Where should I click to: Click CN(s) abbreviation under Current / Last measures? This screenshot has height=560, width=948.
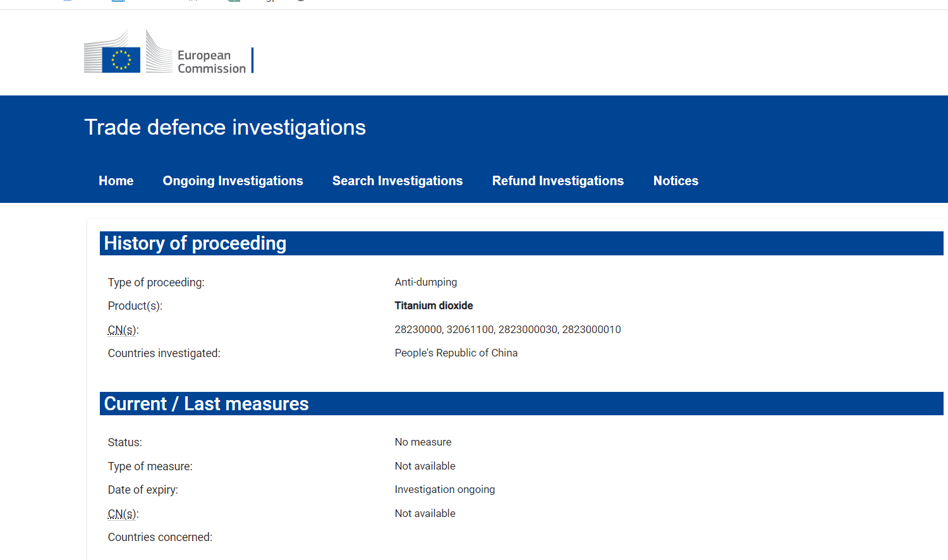click(x=123, y=514)
